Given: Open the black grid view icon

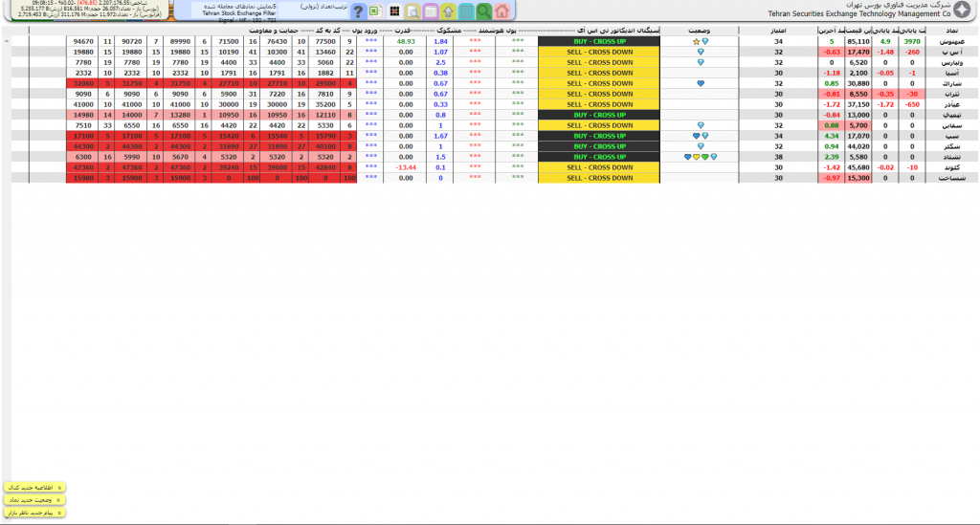Looking at the screenshot, I should tap(394, 11).
